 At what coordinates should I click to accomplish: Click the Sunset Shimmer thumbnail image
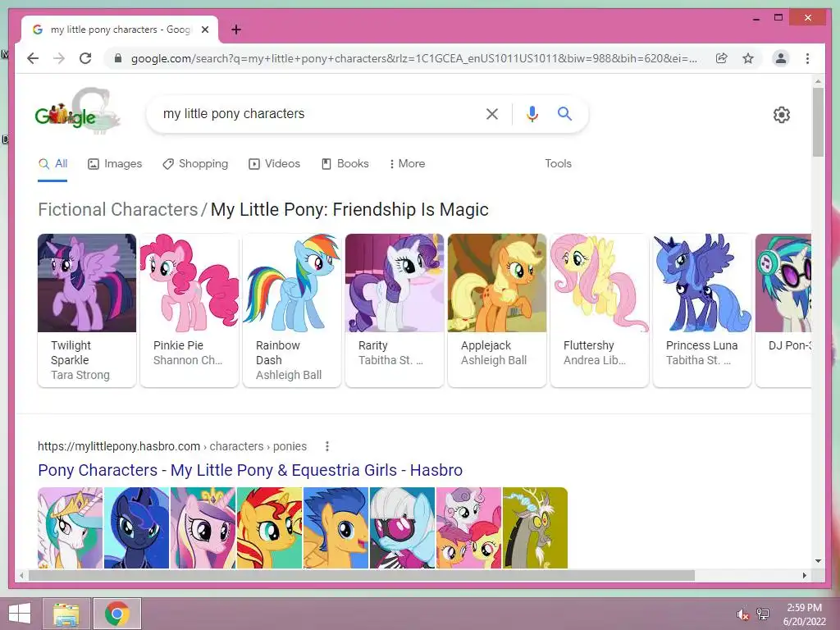269,527
